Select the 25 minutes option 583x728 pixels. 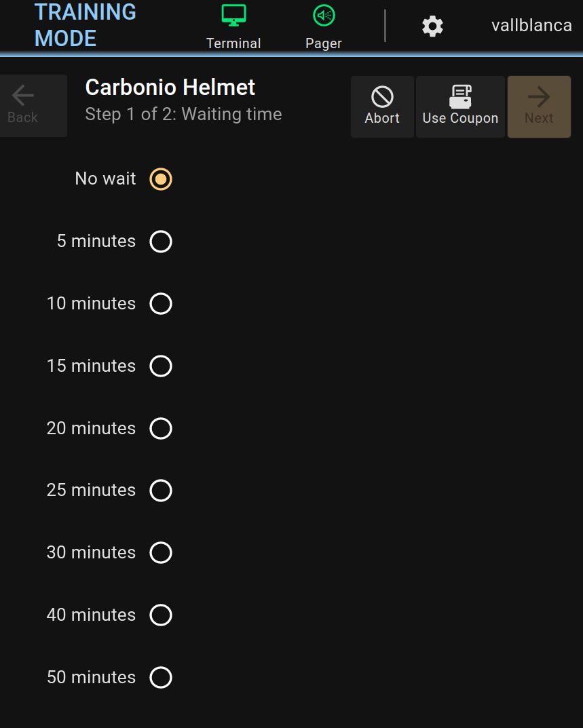click(161, 491)
